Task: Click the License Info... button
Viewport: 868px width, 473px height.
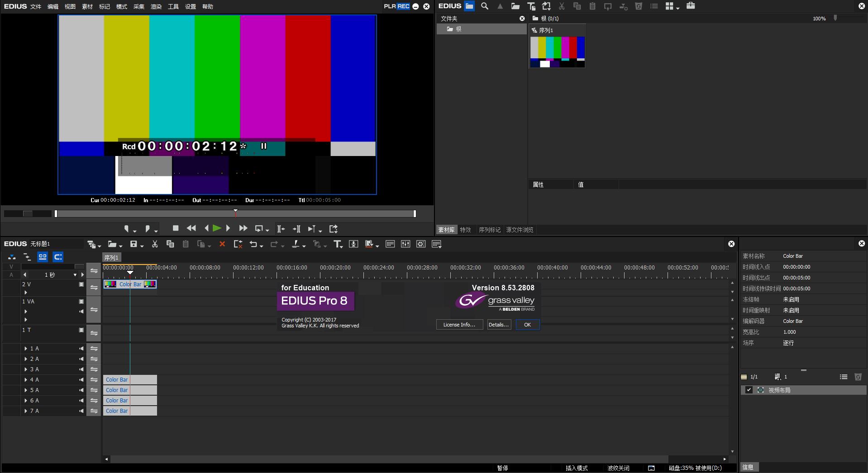Action: click(459, 325)
